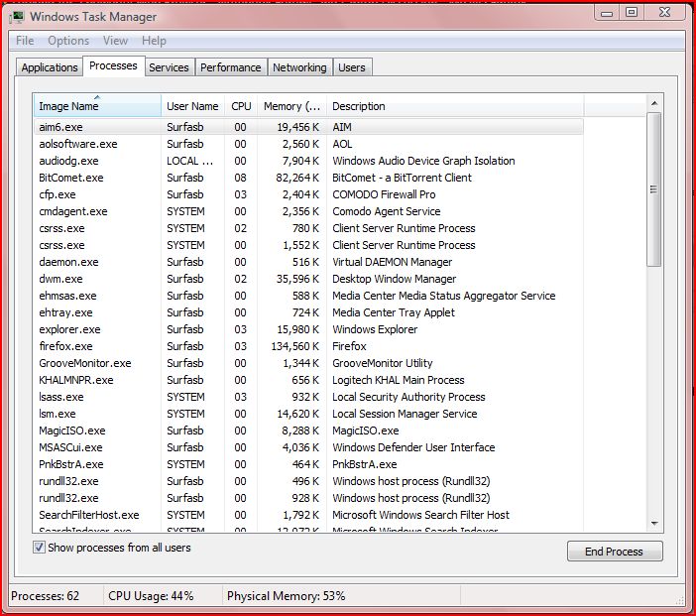Click Processes: 62 in the status bar
This screenshot has height=616, width=696.
tap(45, 596)
